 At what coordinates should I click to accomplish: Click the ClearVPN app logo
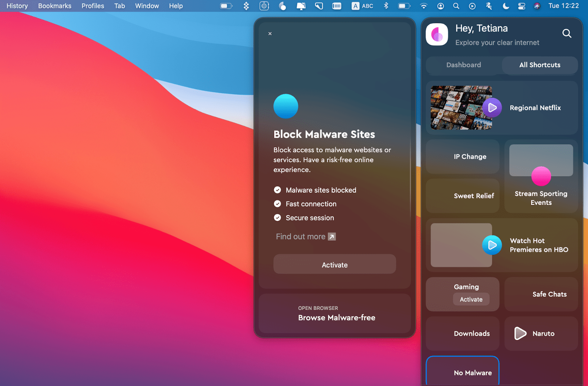[x=437, y=35]
